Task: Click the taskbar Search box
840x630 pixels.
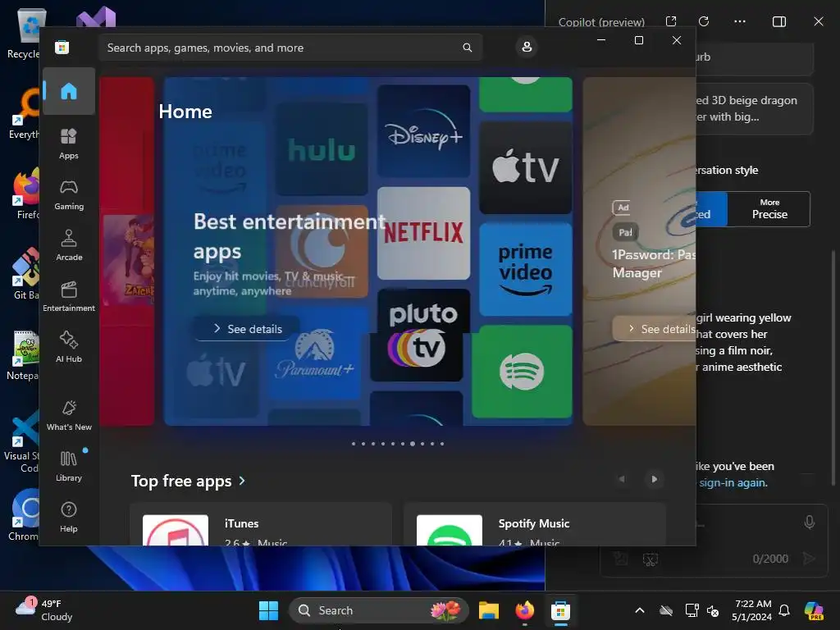Action: [x=379, y=610]
